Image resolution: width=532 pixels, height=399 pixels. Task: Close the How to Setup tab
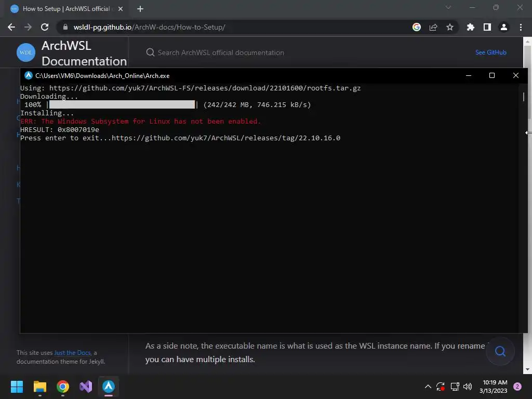coord(121,9)
